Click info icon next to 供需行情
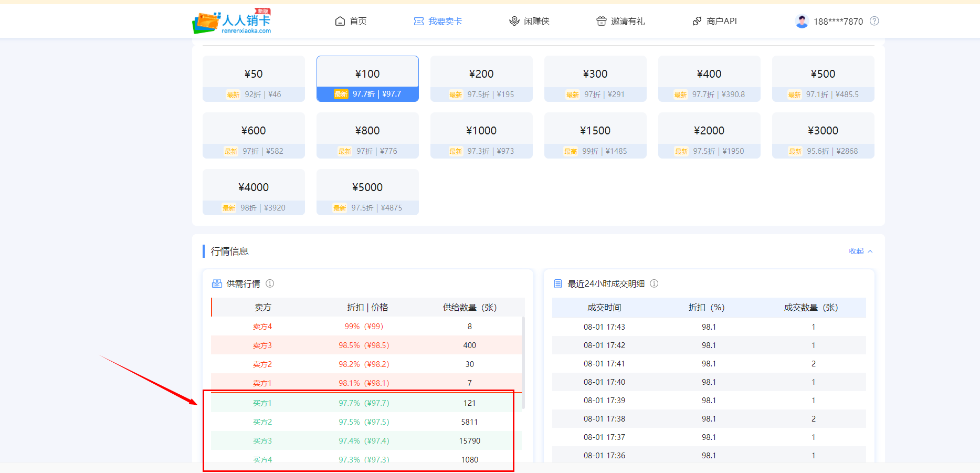Screen dimensions: 980x473 (270, 283)
